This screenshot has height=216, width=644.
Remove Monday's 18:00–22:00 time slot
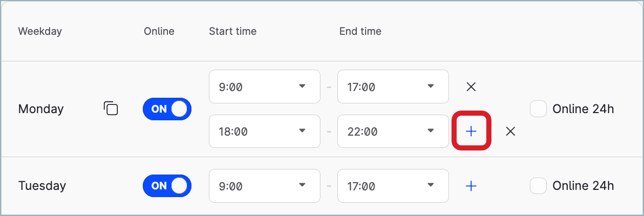tap(510, 131)
